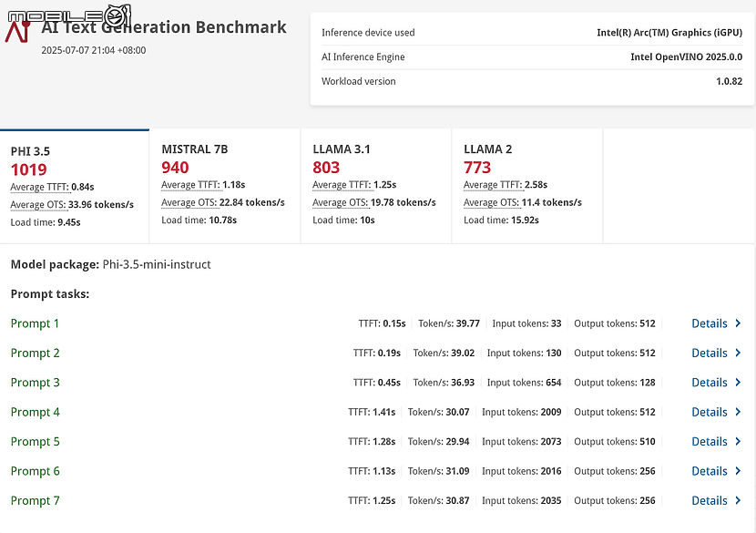Click the 'AI Inference Engine' label
This screenshot has height=533, width=756.
pos(363,56)
